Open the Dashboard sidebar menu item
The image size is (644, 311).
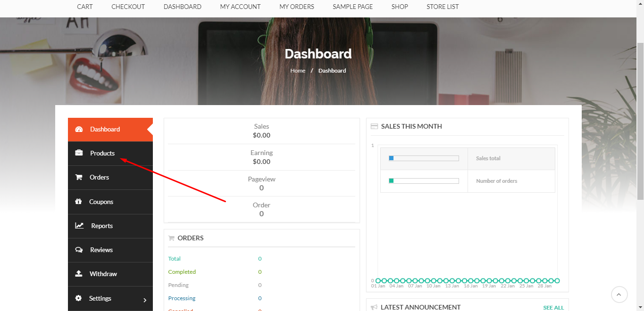tap(110, 129)
